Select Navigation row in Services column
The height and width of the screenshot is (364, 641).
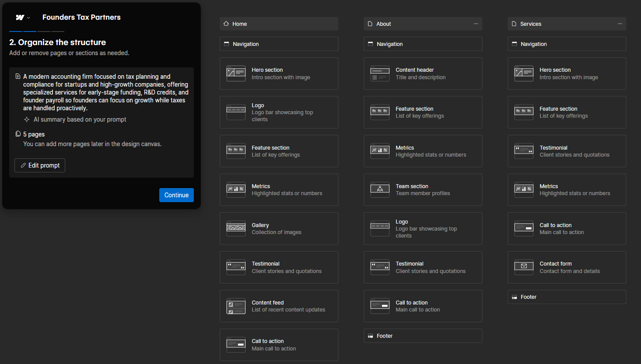(567, 44)
